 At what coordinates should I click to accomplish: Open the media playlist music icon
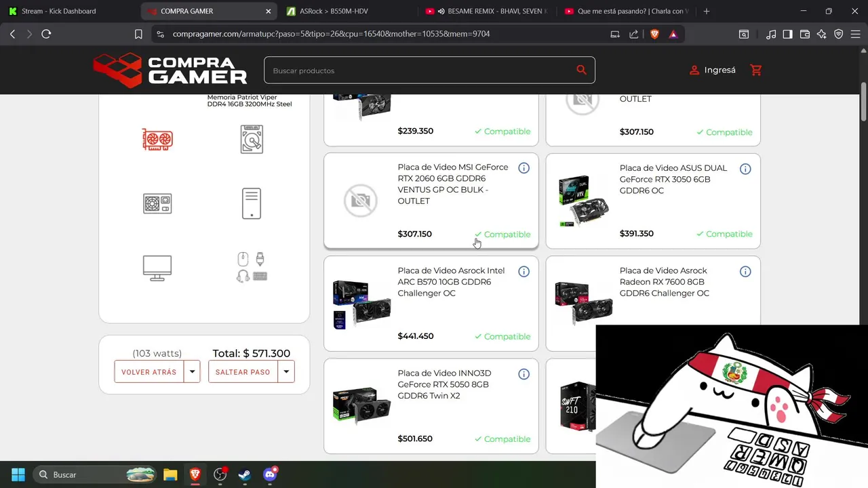(770, 34)
